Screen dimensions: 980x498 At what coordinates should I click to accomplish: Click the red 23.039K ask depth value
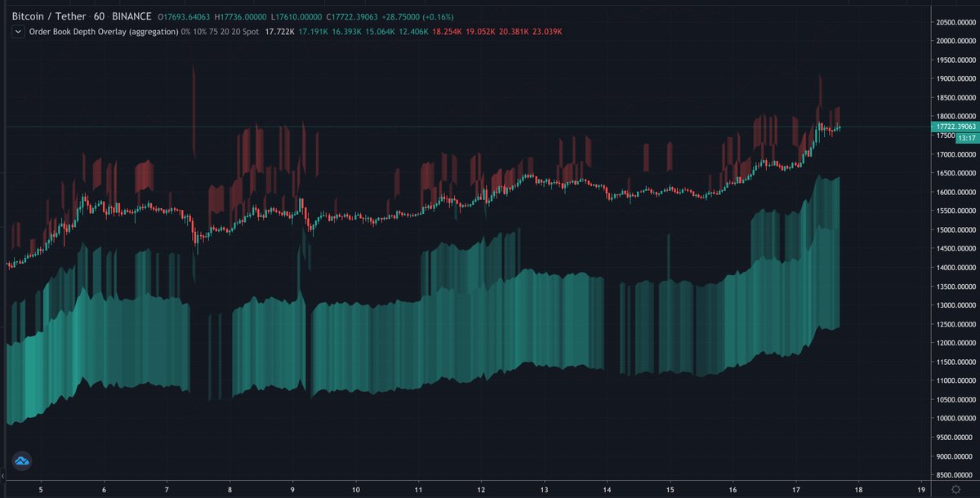pyautogui.click(x=547, y=32)
